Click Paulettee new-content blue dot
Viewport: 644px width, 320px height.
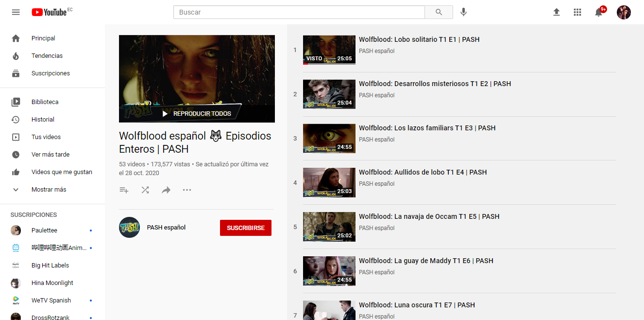(x=91, y=231)
